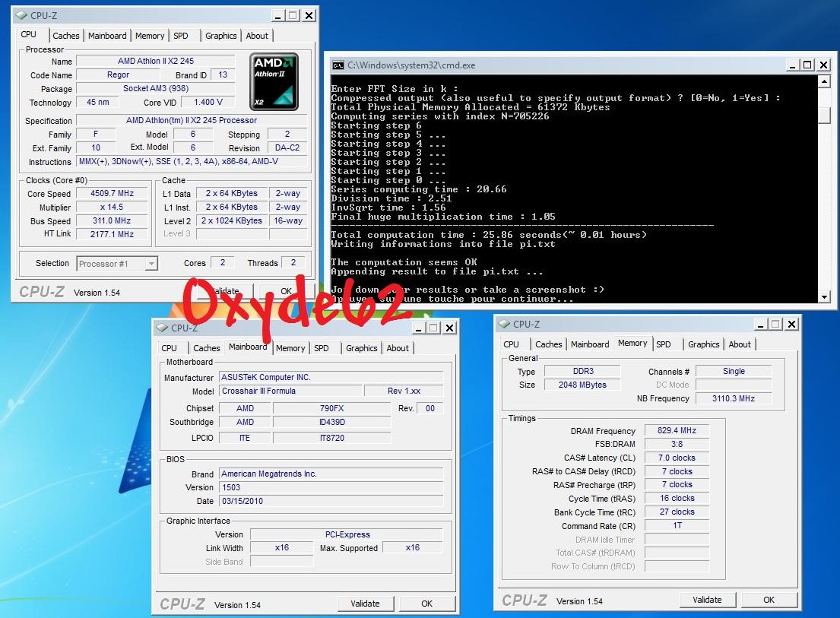Go to Caches tab in Memory CPU-Z window
Image resolution: width=840 pixels, height=618 pixels.
pos(549,344)
